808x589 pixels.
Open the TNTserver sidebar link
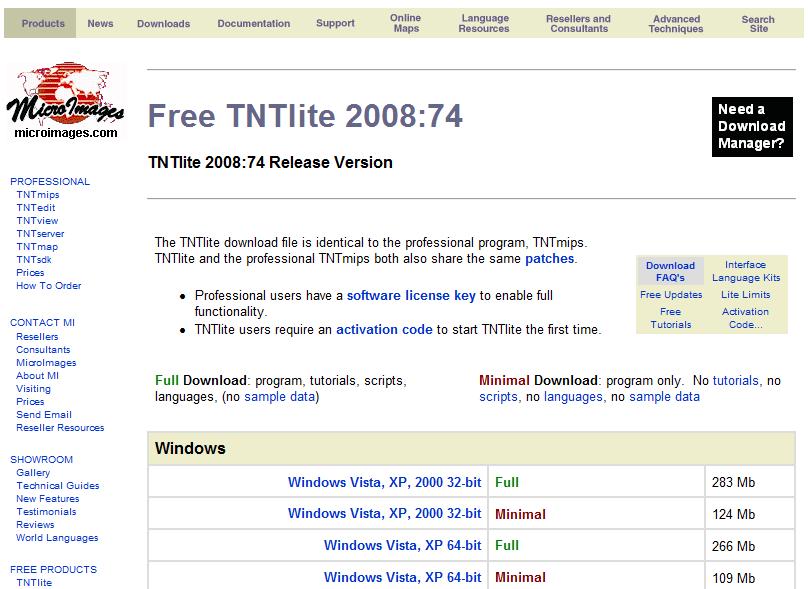pos(40,233)
